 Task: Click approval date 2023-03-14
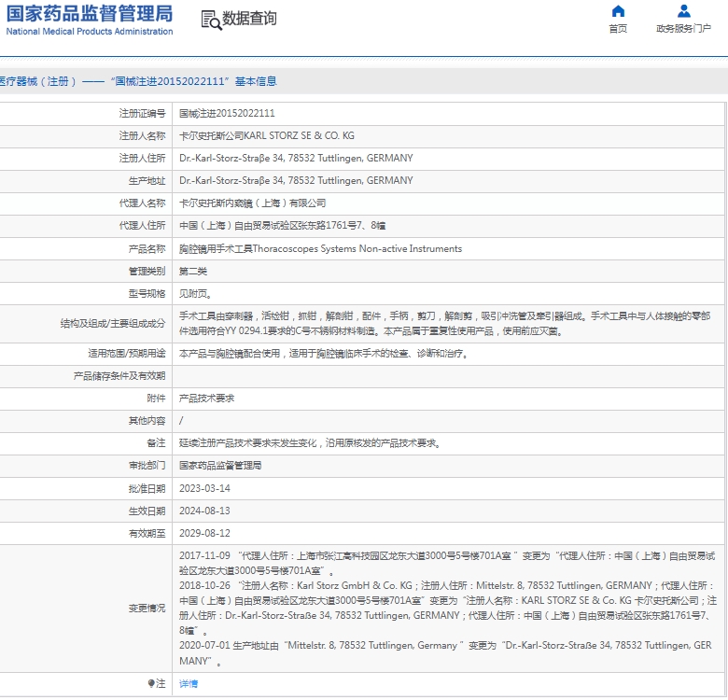pos(204,488)
